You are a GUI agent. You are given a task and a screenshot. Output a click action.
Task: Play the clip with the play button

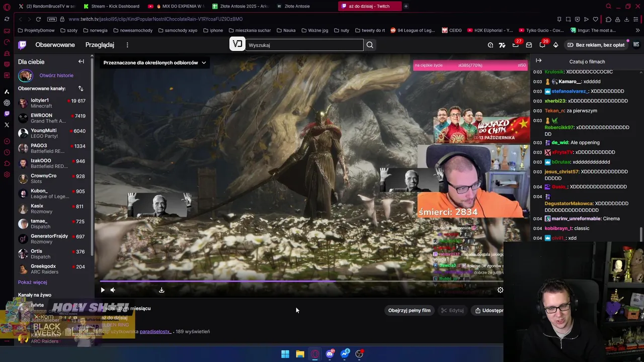pos(103,290)
